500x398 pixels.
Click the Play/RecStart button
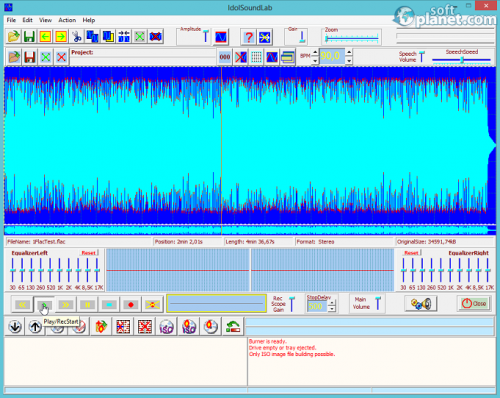click(x=44, y=304)
